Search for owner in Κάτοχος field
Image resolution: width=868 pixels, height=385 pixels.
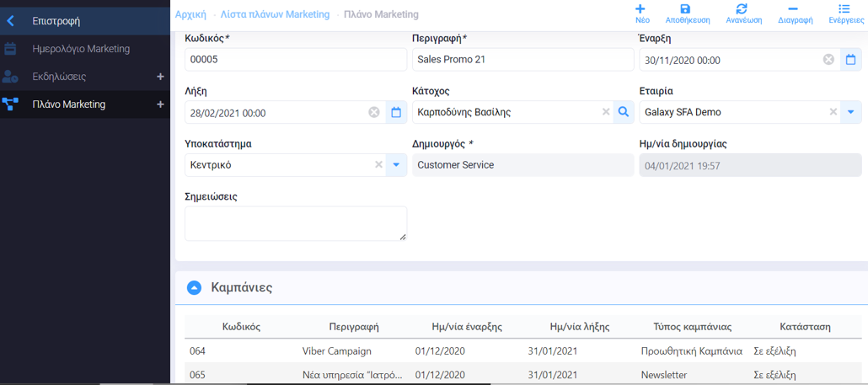623,112
